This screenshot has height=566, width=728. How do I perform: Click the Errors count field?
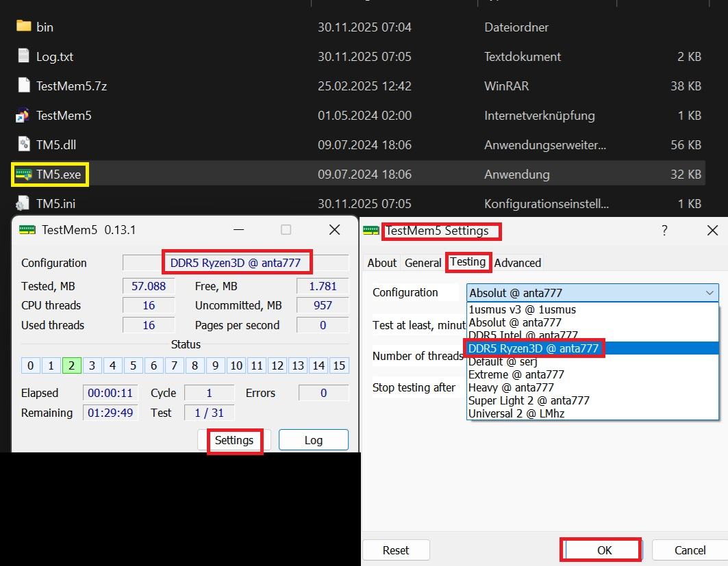tap(324, 393)
